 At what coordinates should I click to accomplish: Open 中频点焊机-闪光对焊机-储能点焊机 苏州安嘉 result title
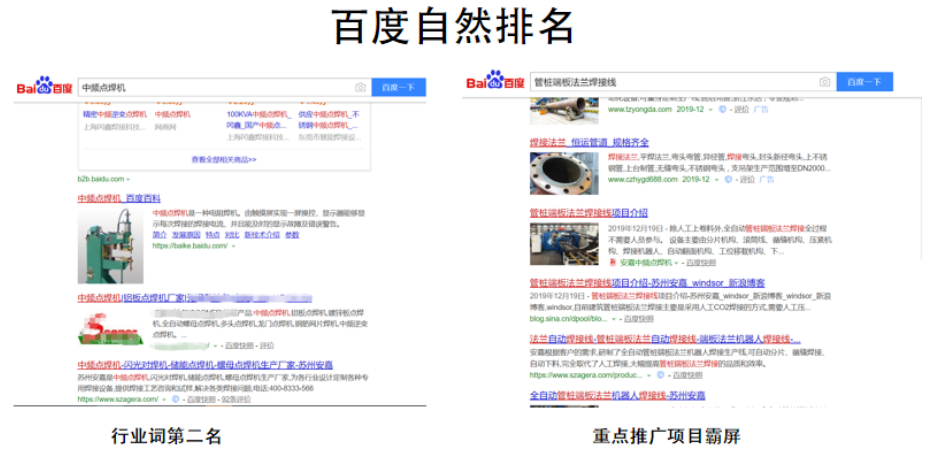coord(205,365)
